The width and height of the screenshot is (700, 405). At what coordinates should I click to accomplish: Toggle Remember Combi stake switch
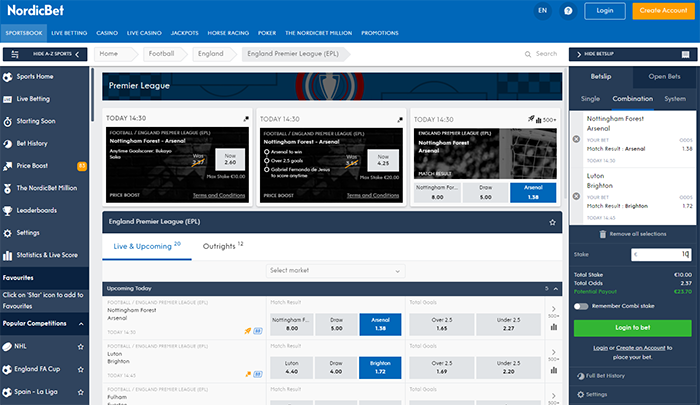click(x=581, y=305)
